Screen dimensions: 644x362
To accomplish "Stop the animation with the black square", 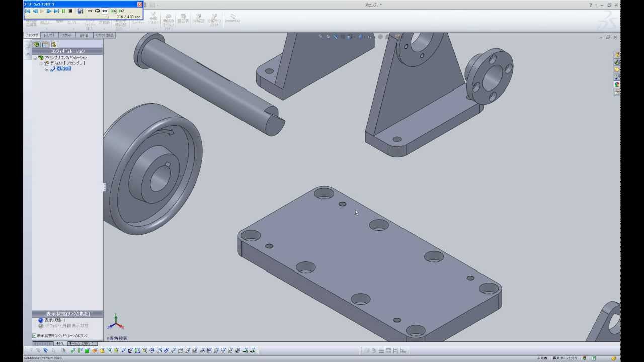I will pyautogui.click(x=70, y=11).
